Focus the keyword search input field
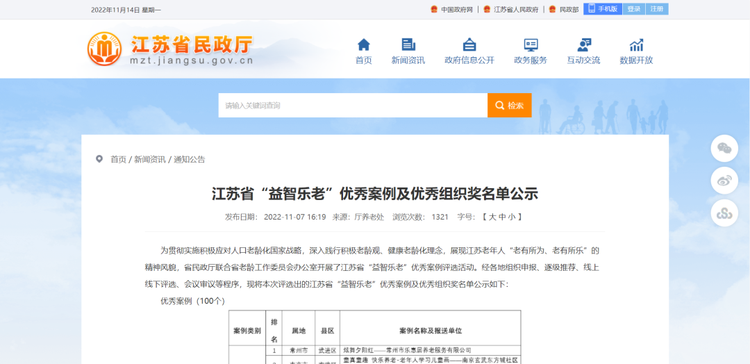Screen dimensions: 750x364 click(x=353, y=105)
